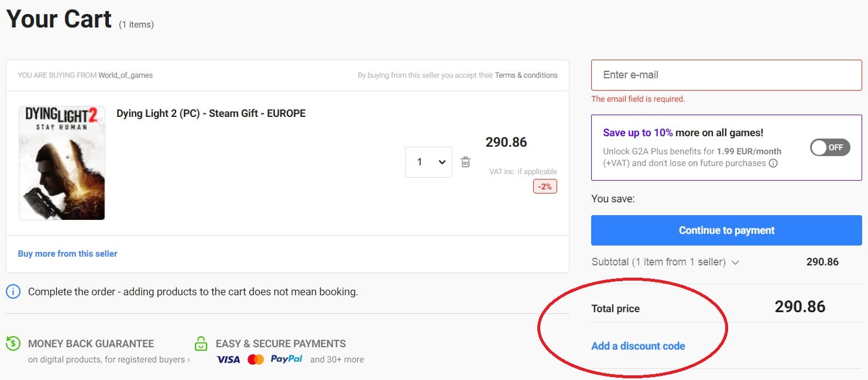Click the Dying Light 2 cover thumbnail

coord(61,163)
